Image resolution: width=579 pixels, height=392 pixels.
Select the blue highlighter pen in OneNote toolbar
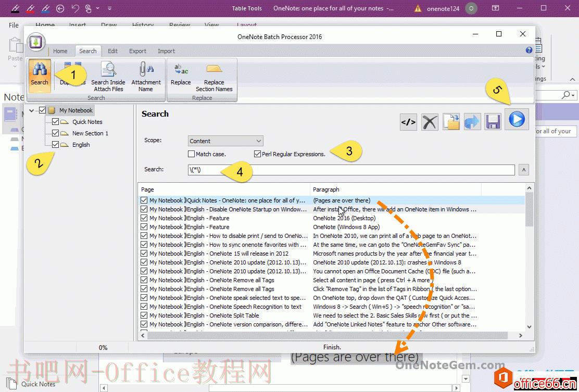(45, 8)
